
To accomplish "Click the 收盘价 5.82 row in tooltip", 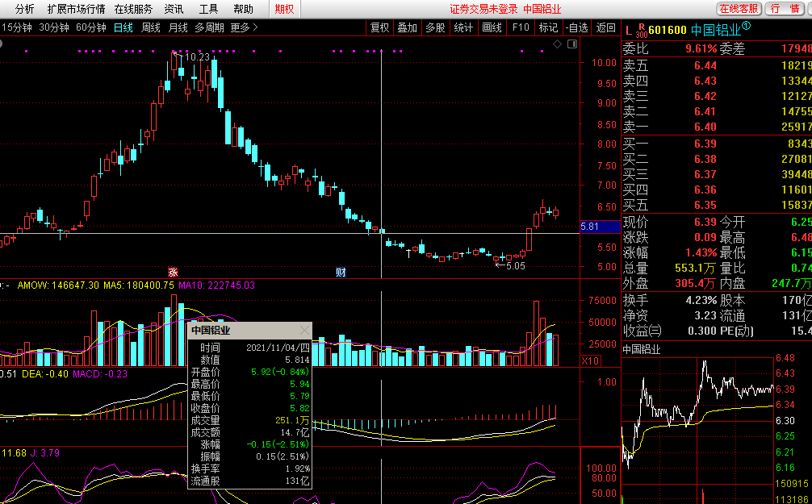I will tap(250, 408).
